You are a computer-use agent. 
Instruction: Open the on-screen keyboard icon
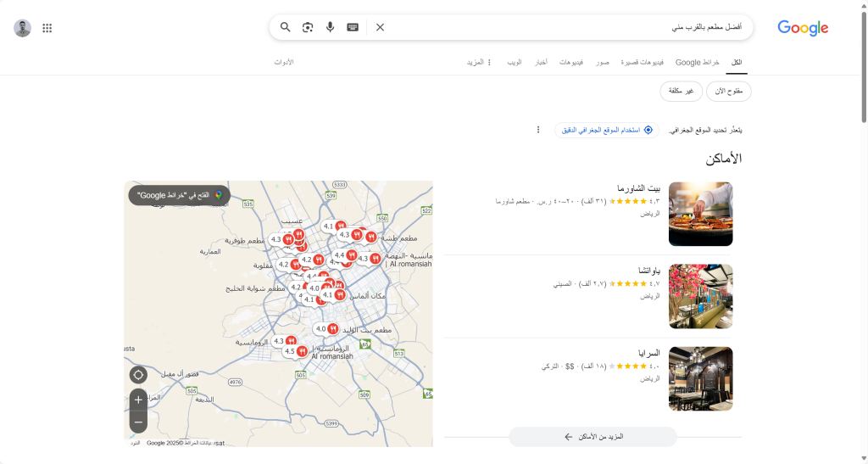(353, 27)
